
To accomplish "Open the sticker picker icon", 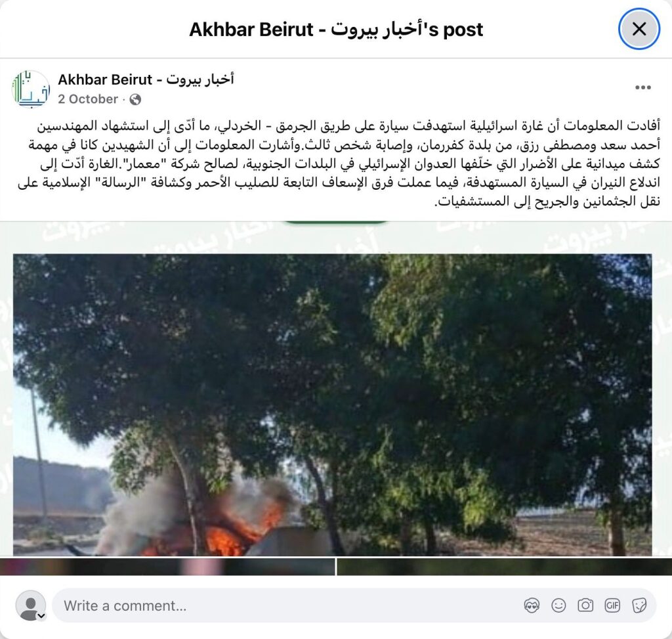I will click(639, 606).
